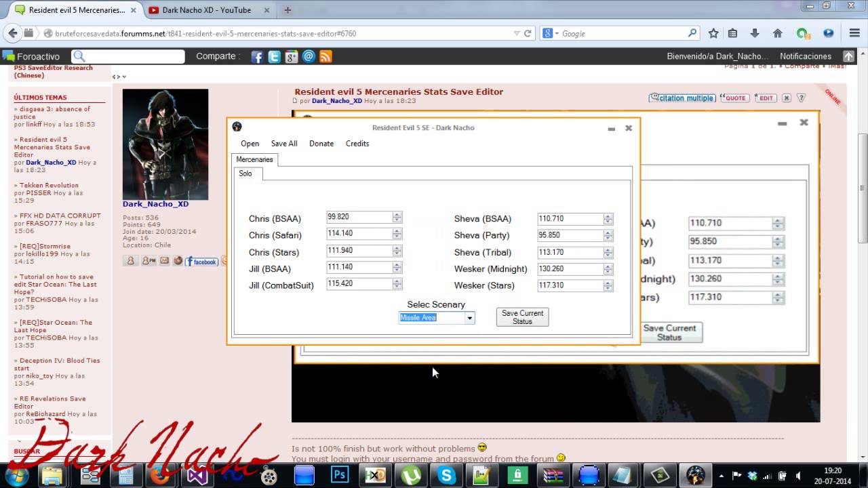Image resolution: width=868 pixels, height=488 pixels.
Task: Click the QUOTE button on the post
Action: pyautogui.click(x=734, y=98)
